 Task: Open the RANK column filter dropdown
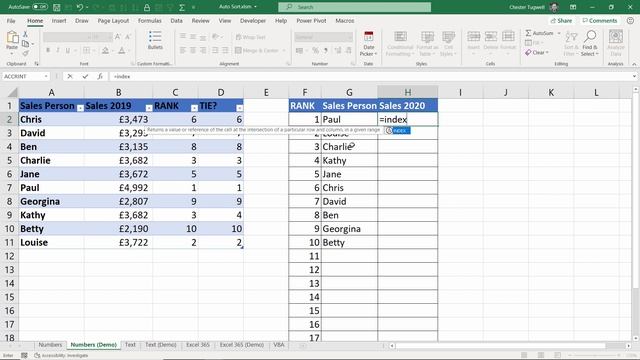click(x=194, y=108)
